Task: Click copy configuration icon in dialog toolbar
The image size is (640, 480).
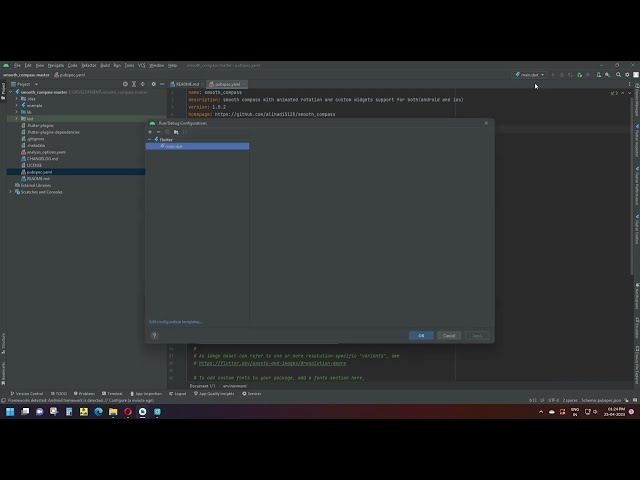Action: point(167,132)
